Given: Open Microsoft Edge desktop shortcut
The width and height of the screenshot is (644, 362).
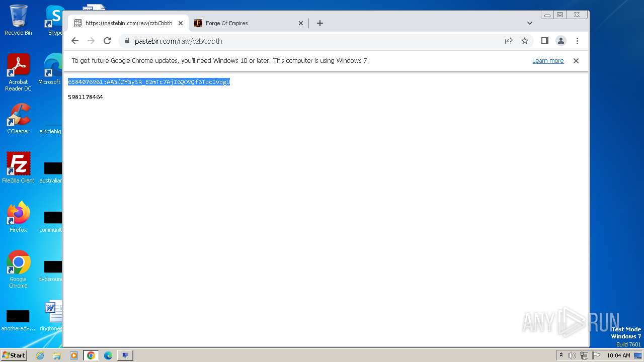Looking at the screenshot, I should pyautogui.click(x=52, y=69).
